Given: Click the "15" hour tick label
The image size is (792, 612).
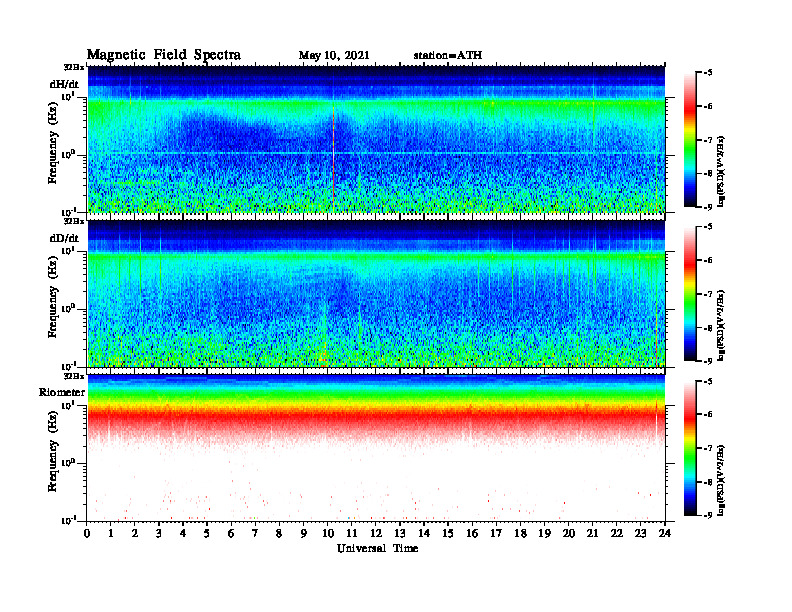Looking at the screenshot, I should point(448,533).
